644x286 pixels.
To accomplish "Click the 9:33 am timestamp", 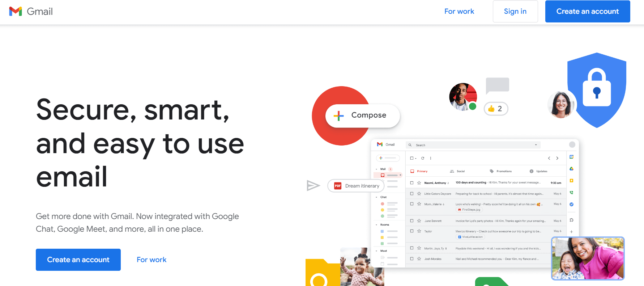I will (556, 183).
